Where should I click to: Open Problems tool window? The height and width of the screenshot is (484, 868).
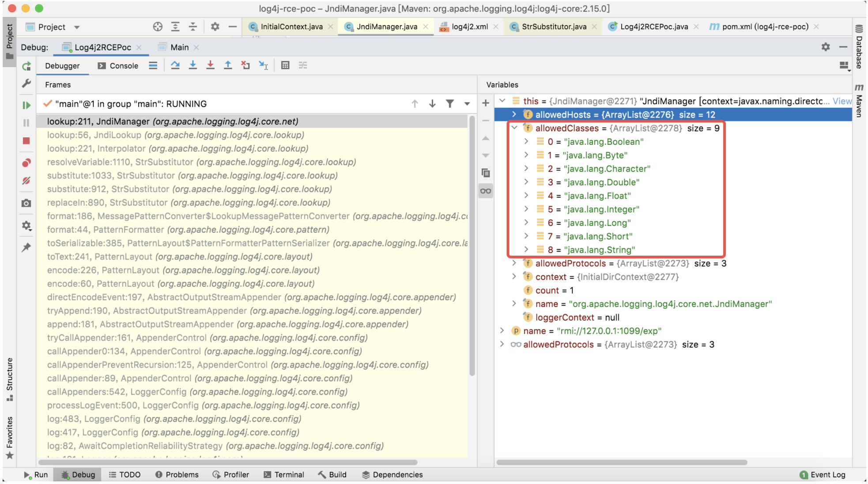point(177,475)
